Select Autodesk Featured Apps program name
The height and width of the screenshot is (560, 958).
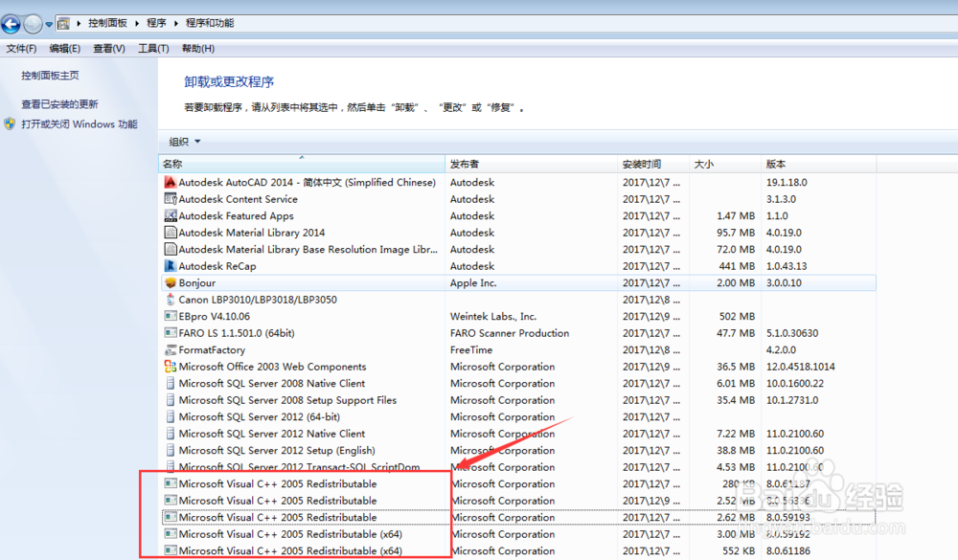tap(236, 215)
